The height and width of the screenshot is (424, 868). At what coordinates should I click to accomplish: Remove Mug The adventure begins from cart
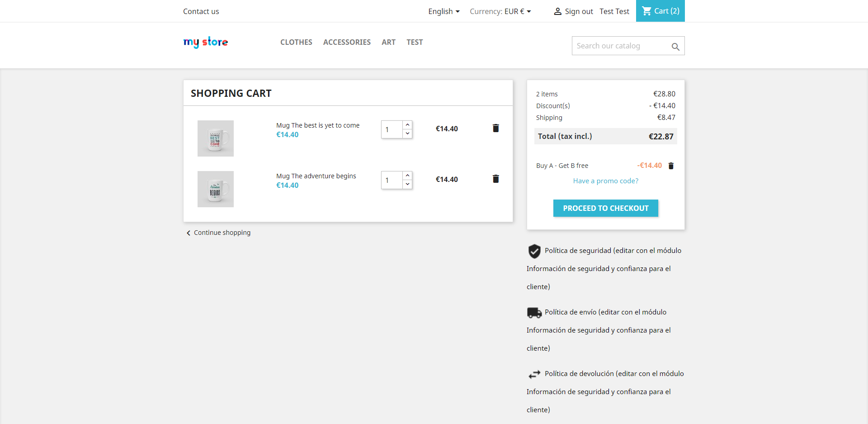pos(495,179)
